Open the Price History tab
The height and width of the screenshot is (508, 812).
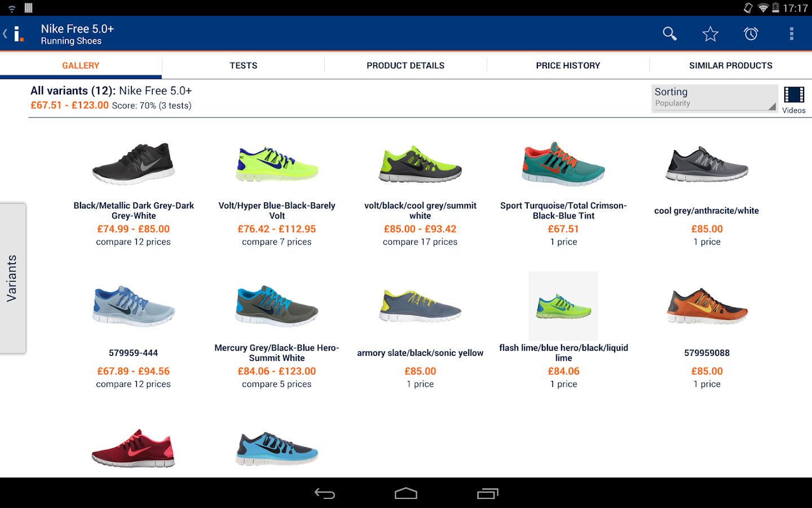568,65
